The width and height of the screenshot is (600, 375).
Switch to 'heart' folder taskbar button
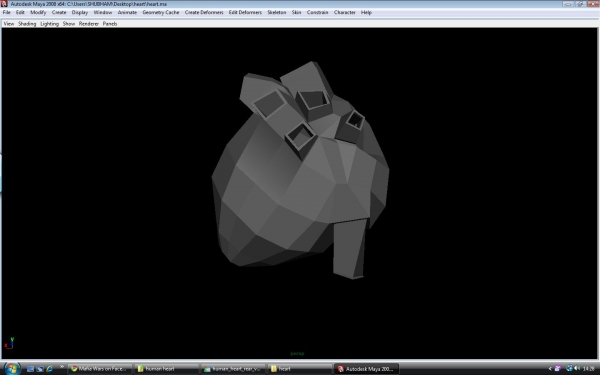coord(300,369)
